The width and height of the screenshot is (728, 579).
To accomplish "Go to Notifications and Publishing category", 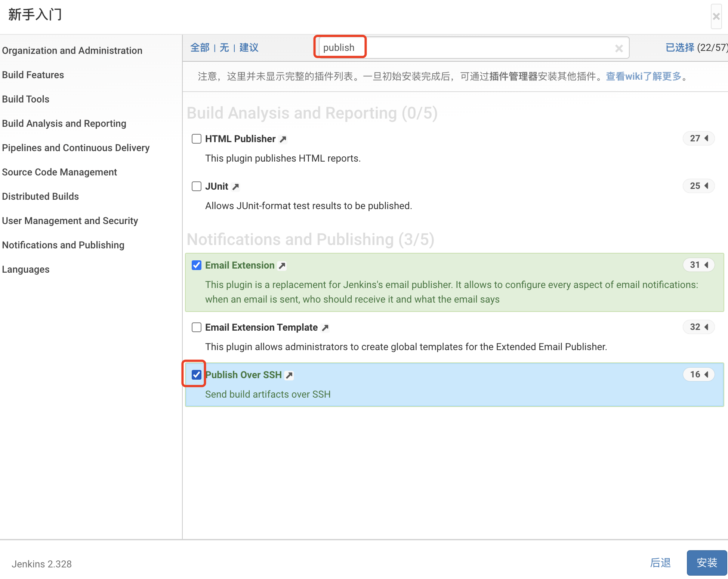I will point(63,245).
